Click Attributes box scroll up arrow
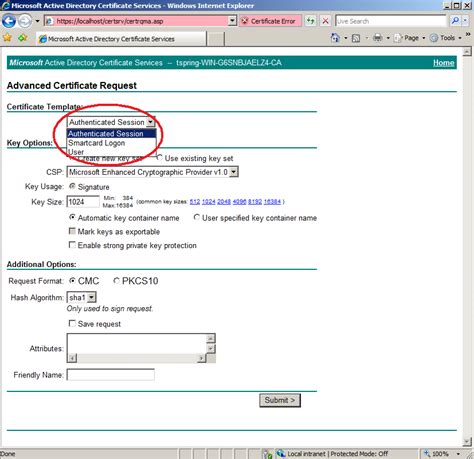Viewport: 474px width, 459px height. (x=211, y=338)
